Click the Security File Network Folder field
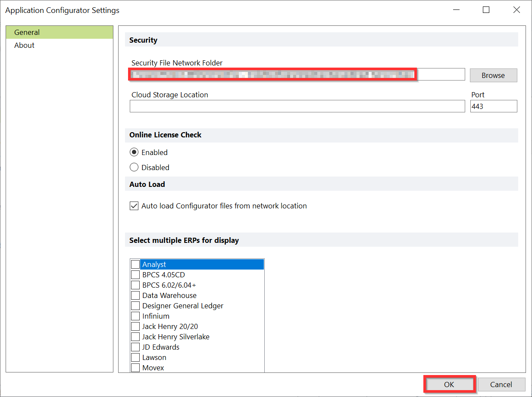This screenshot has height=397, width=532. click(297, 74)
